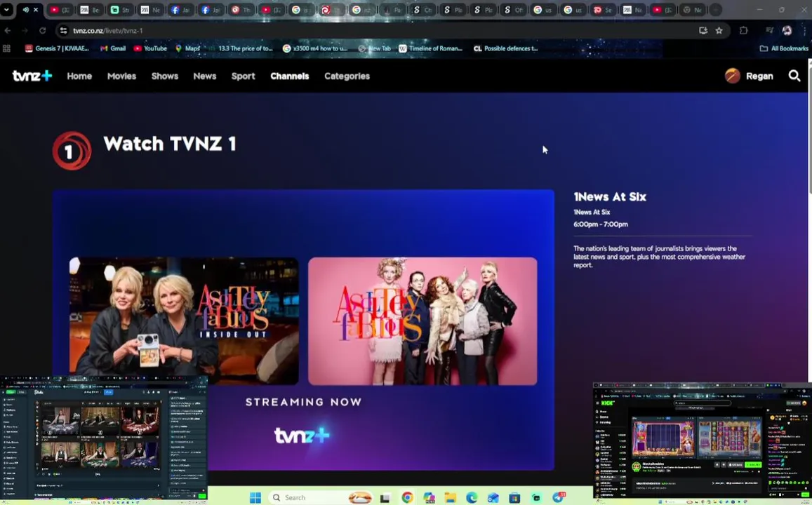Open the YouTube bookmark

coord(150,48)
